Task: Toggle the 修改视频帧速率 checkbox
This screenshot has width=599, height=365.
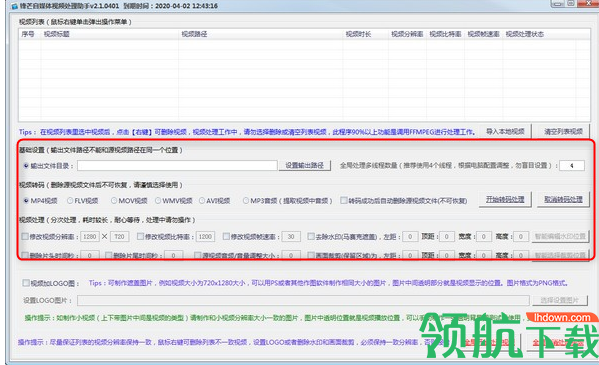Action: coord(226,237)
